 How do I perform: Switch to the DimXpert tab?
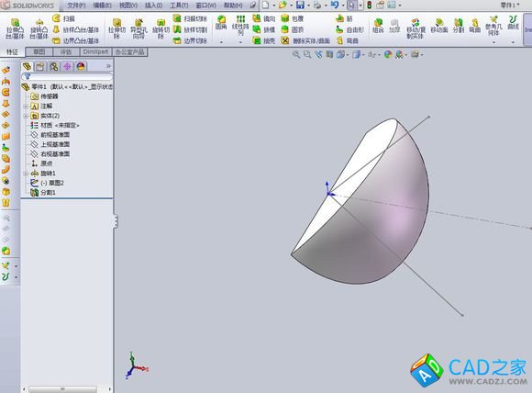(x=95, y=52)
